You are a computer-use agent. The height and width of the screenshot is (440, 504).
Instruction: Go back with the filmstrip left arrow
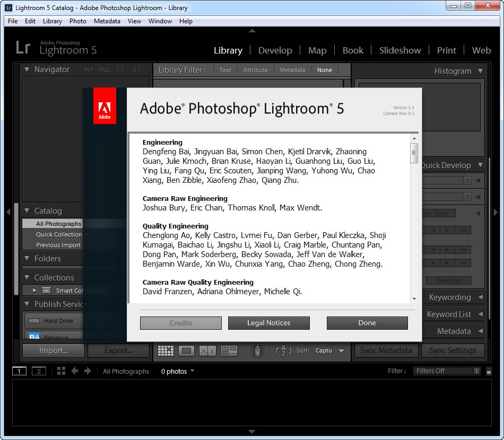point(75,371)
